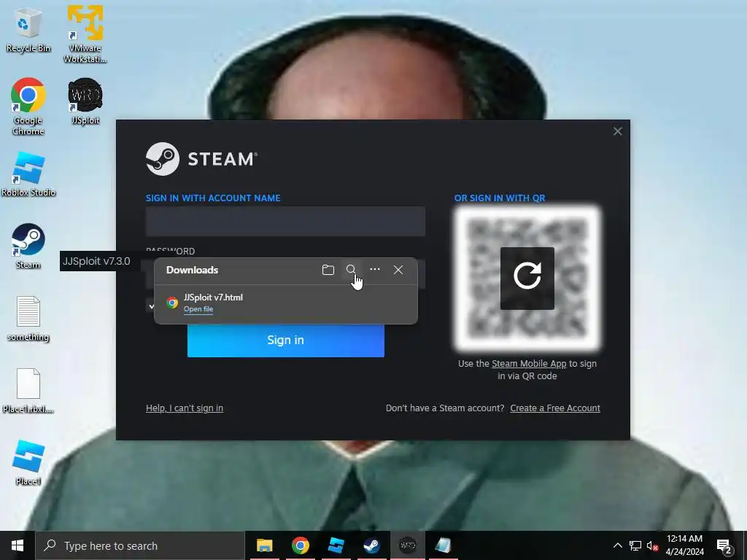
Task: Select the JJSploit v7.html download entry
Action: point(286,303)
